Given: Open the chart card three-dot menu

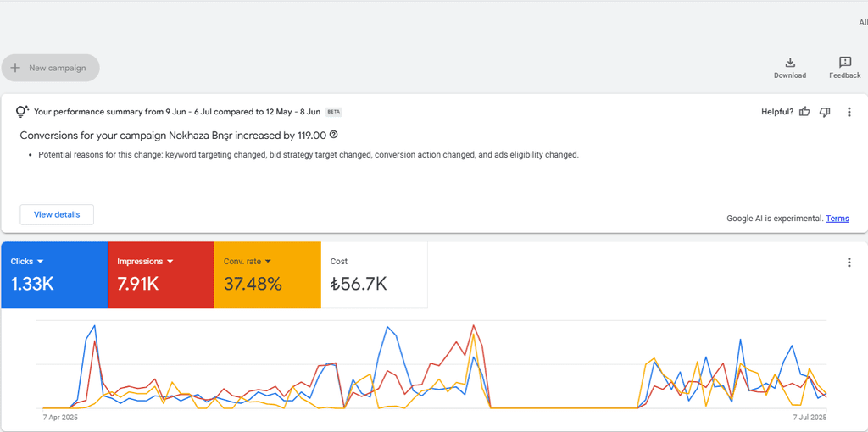Looking at the screenshot, I should coord(849,263).
